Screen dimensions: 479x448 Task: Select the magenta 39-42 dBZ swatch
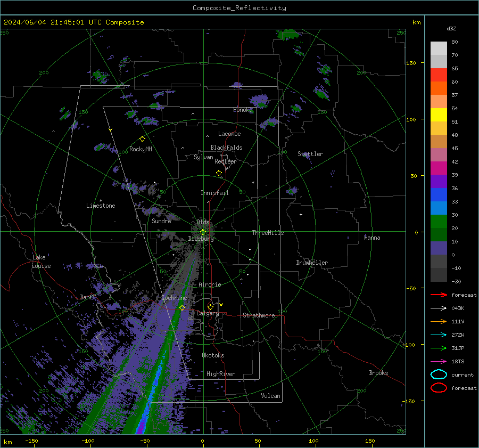(x=439, y=168)
